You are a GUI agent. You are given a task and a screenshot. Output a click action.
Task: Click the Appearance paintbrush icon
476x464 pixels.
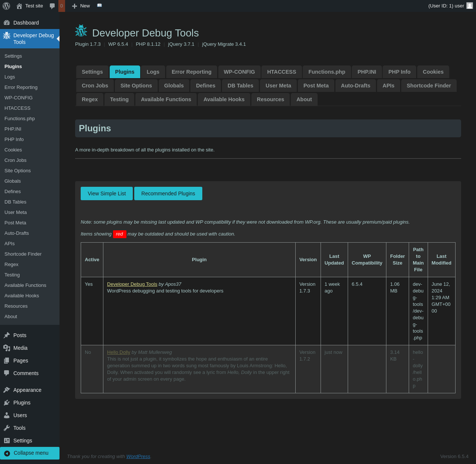pyautogui.click(x=7, y=390)
